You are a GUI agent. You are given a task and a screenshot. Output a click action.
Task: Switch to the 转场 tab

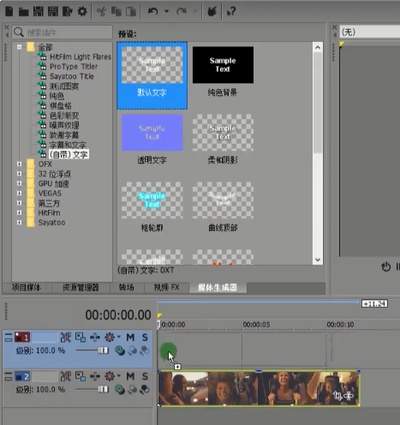click(126, 287)
